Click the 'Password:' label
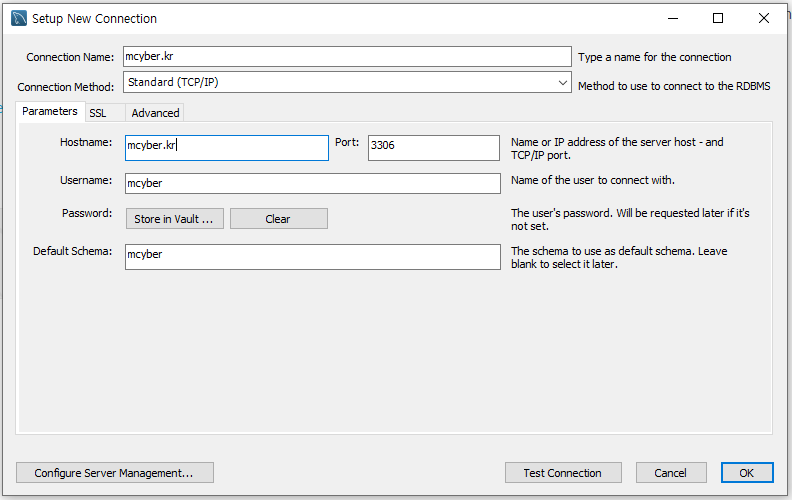The image size is (792, 500). tap(87, 213)
